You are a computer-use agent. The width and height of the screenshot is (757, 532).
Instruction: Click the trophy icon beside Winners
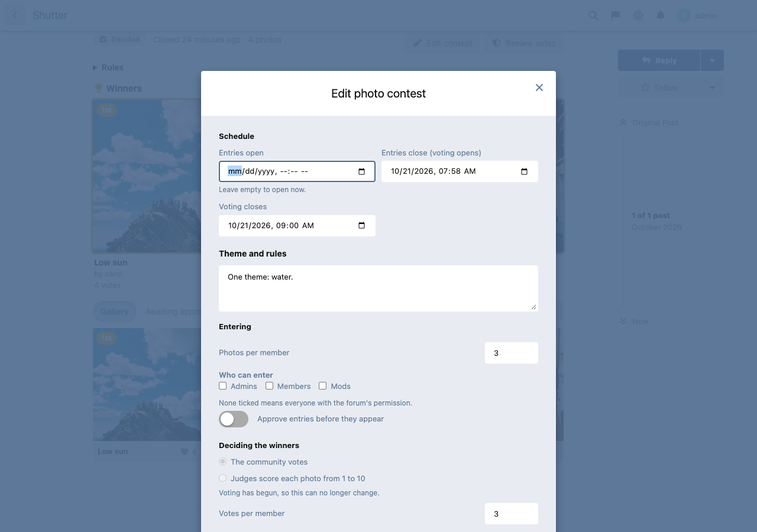pyautogui.click(x=98, y=88)
